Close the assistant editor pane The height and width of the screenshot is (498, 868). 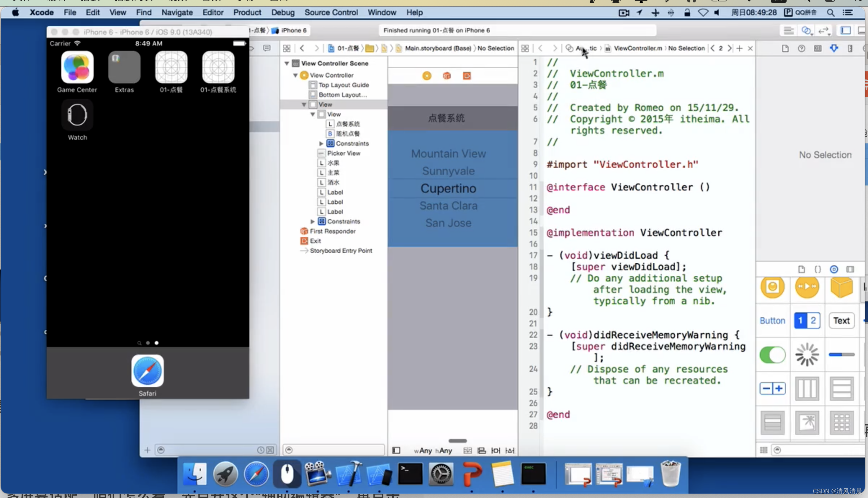click(x=750, y=48)
